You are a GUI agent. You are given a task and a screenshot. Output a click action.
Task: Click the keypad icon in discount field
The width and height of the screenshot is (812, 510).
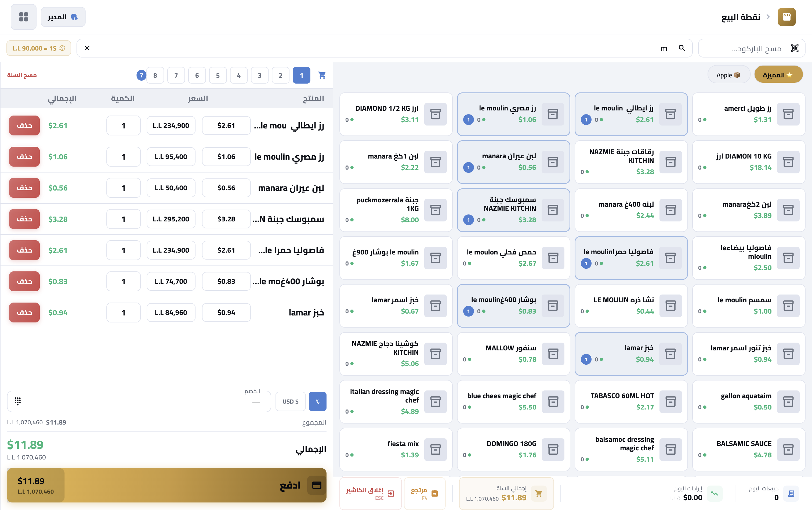18,401
